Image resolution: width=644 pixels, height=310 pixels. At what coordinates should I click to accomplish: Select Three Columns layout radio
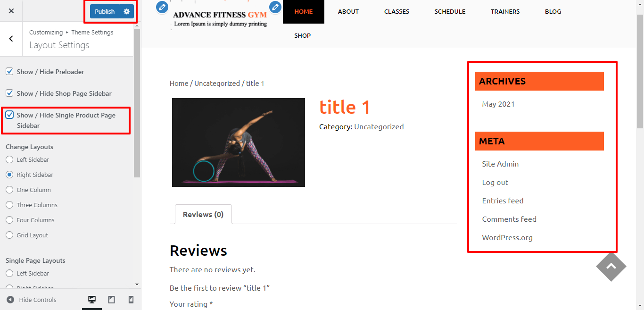pyautogui.click(x=9, y=205)
